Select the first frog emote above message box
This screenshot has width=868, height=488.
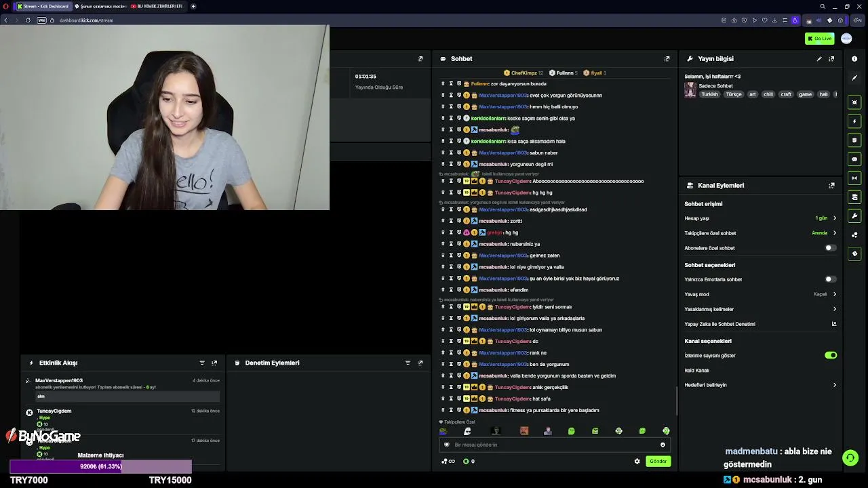click(x=443, y=431)
